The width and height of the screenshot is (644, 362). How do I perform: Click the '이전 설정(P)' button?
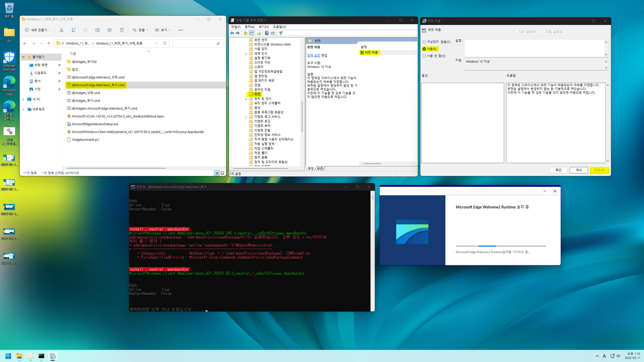point(527,32)
